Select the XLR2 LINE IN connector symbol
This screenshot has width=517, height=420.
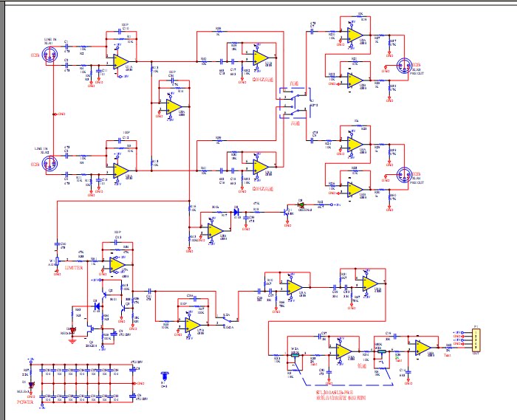point(49,164)
